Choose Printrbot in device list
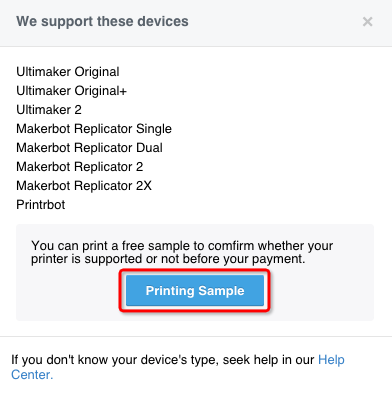The height and width of the screenshot is (394, 392). tap(41, 205)
